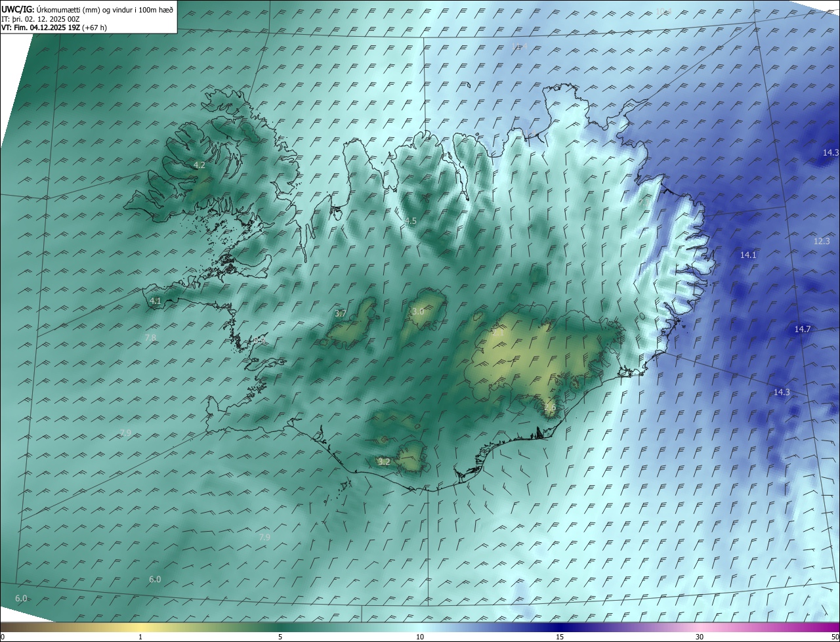Click the 0 label on the colour scale

pyautogui.click(x=3, y=637)
